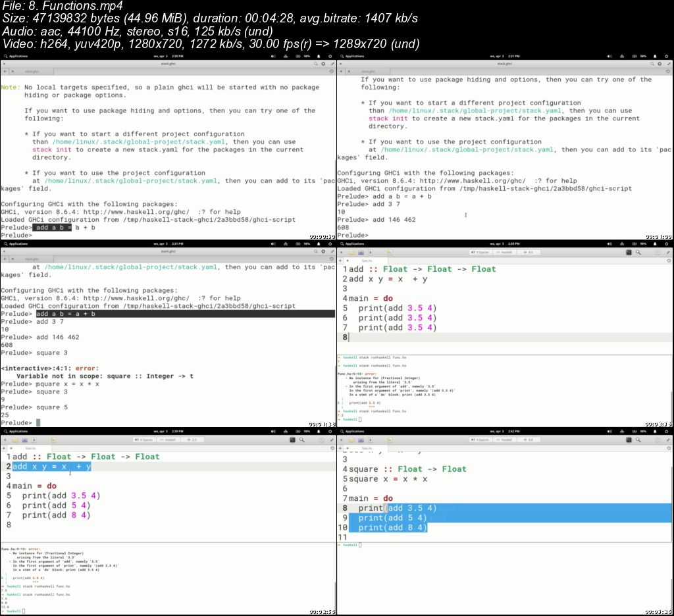
Task: Select 'func.hs' tab in bottom-left editor
Action: (x=30, y=448)
